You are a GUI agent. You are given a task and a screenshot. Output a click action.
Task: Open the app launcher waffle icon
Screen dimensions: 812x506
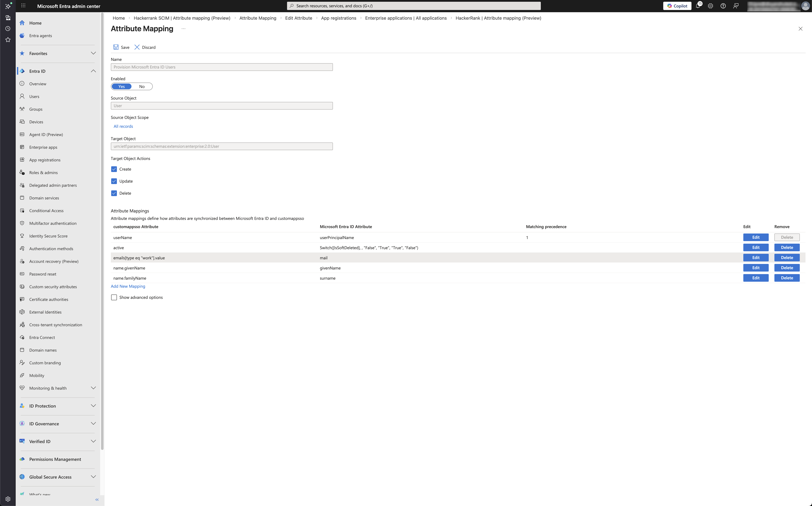[23, 6]
